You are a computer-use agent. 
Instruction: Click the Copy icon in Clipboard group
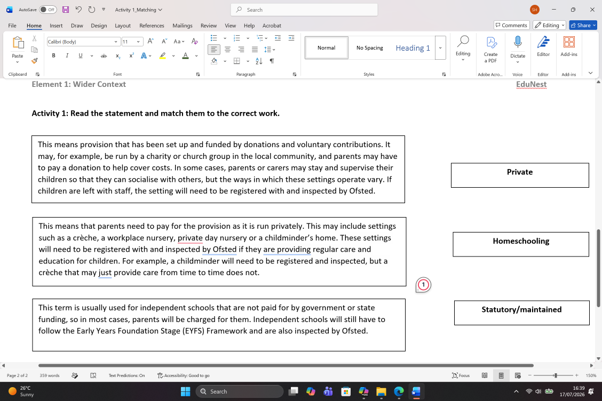click(x=34, y=50)
